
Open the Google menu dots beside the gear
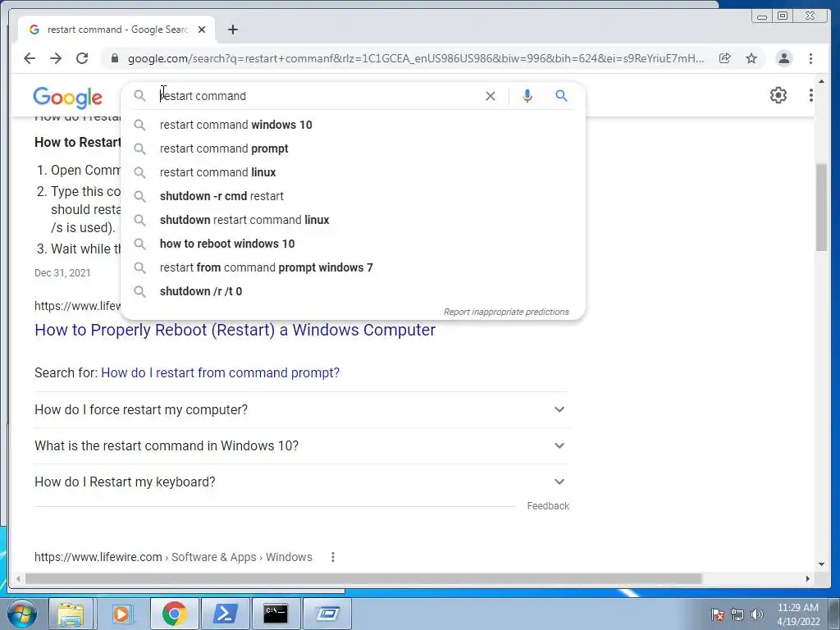tap(810, 95)
